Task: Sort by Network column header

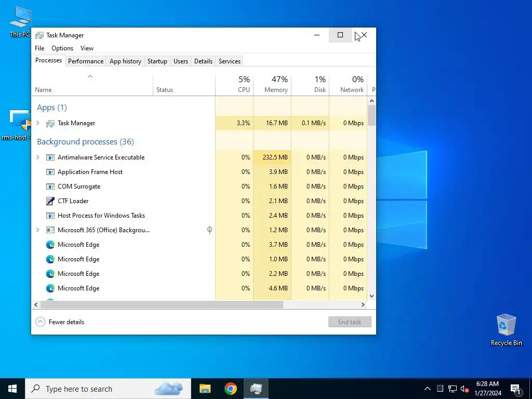Action: pyautogui.click(x=348, y=84)
